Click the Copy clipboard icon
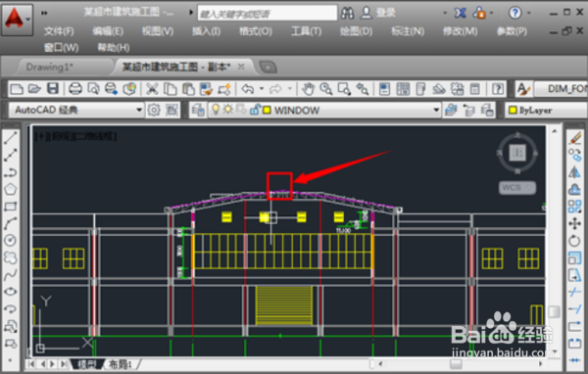The height and width of the screenshot is (374, 588). tap(171, 89)
